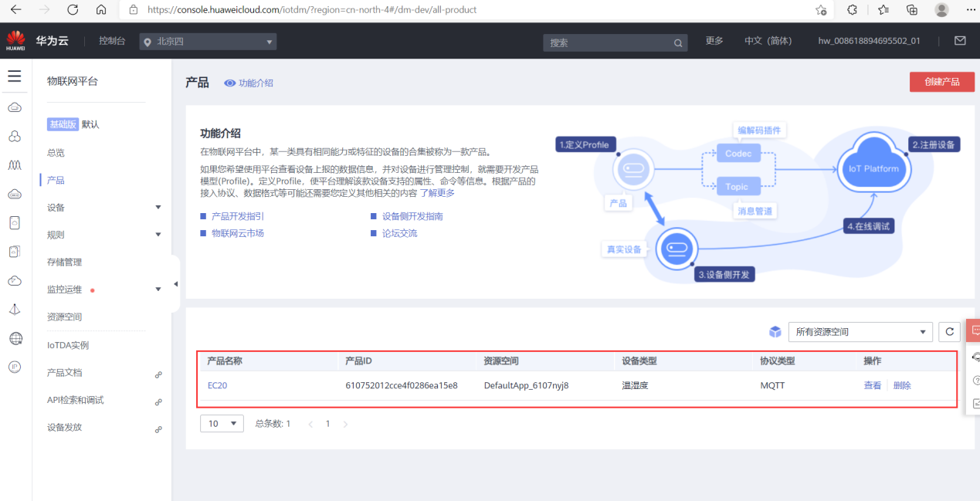
Task: Go to next page arrow in pagination
Action: click(345, 424)
